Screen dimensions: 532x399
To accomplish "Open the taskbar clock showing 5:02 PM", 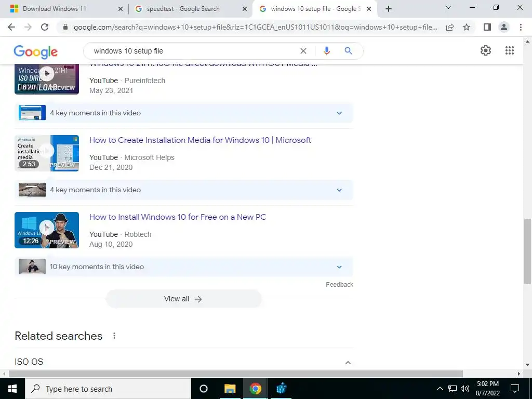I will click(487, 389).
